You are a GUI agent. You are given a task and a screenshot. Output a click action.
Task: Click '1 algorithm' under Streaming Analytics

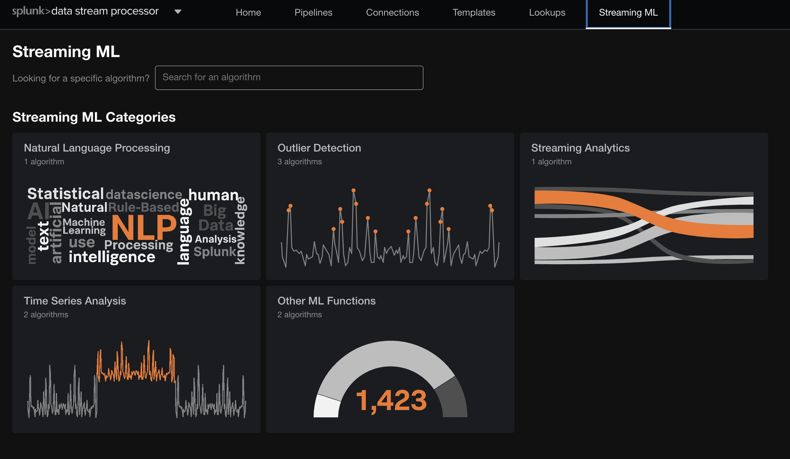pos(551,162)
